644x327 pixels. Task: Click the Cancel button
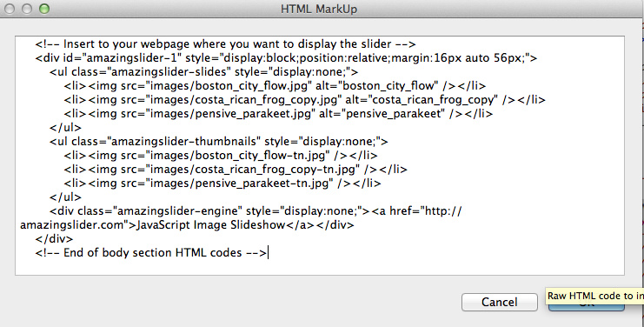[x=499, y=302]
